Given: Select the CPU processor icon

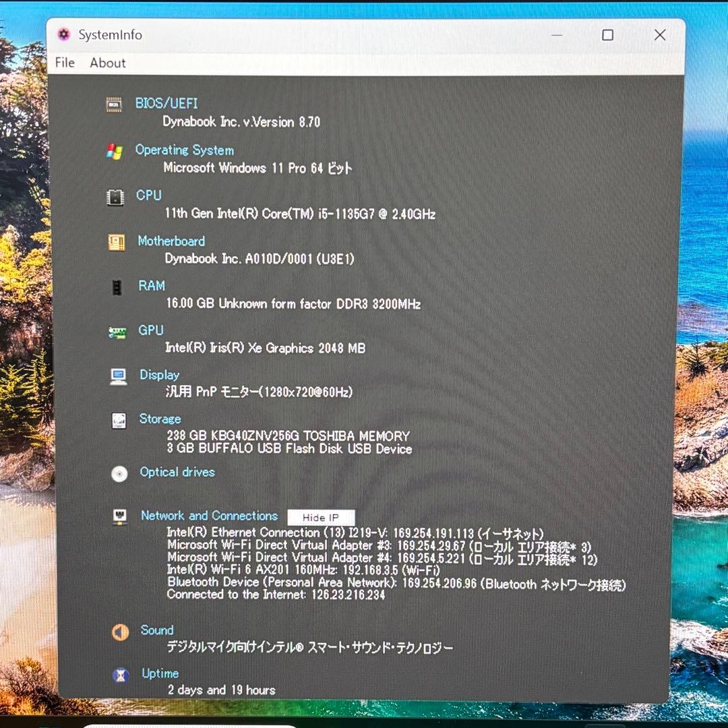Looking at the screenshot, I should click(115, 198).
